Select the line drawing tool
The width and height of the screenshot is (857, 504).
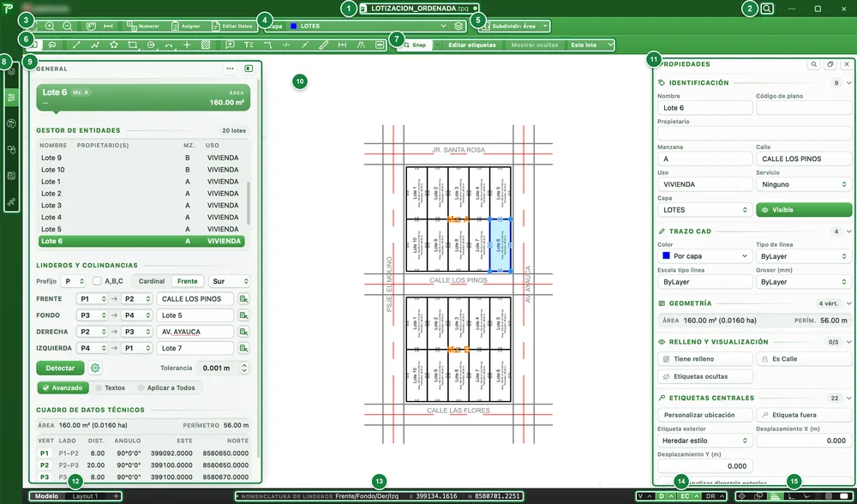[76, 45]
